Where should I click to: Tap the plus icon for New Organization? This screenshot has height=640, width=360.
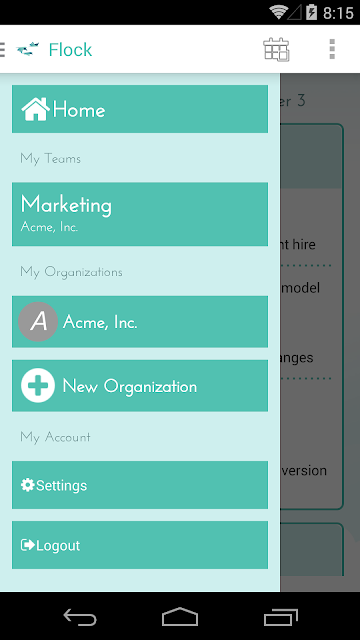[38, 385]
